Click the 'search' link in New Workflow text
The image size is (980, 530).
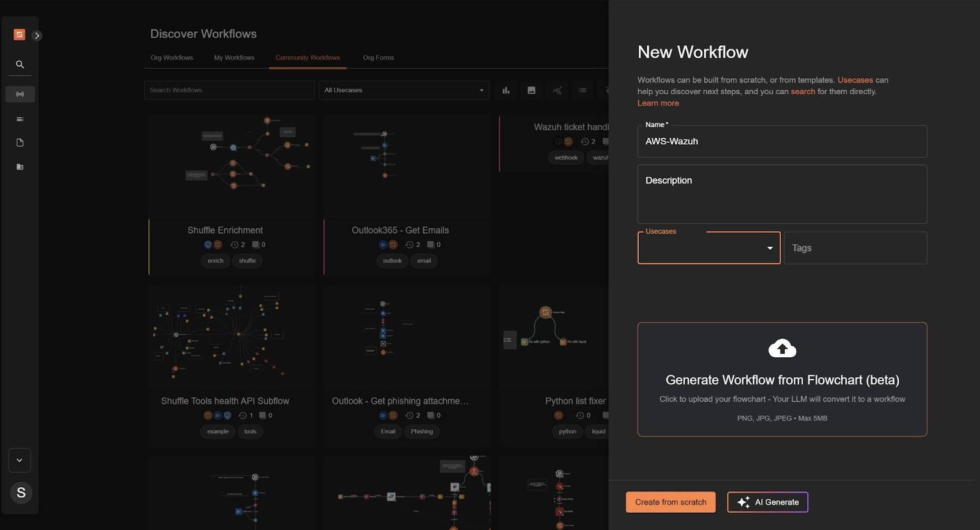point(802,92)
